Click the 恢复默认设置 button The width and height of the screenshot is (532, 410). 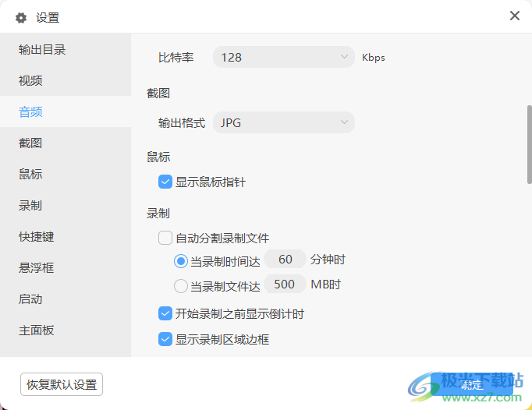point(62,384)
